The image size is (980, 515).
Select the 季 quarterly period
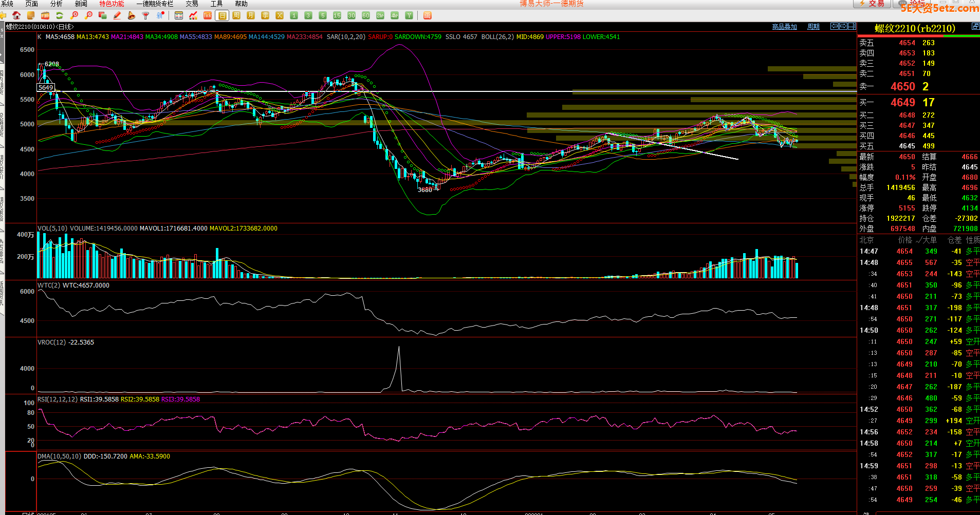click(x=265, y=15)
